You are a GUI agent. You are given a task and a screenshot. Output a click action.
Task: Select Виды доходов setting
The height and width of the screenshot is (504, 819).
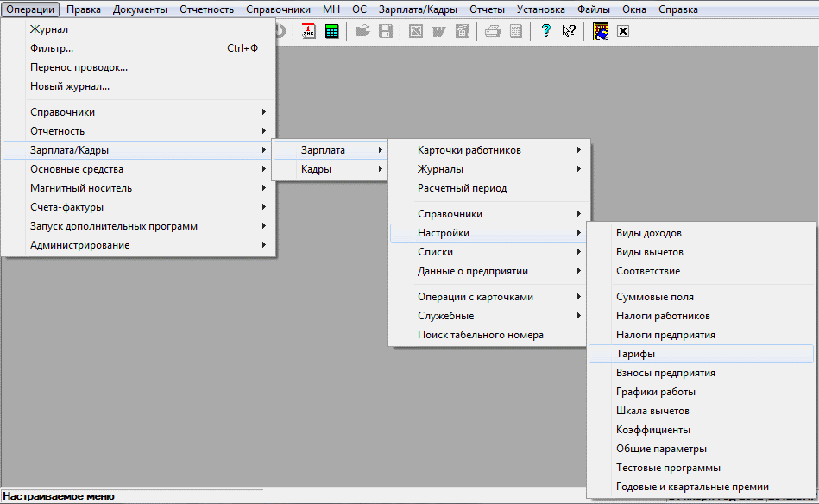click(x=701, y=233)
